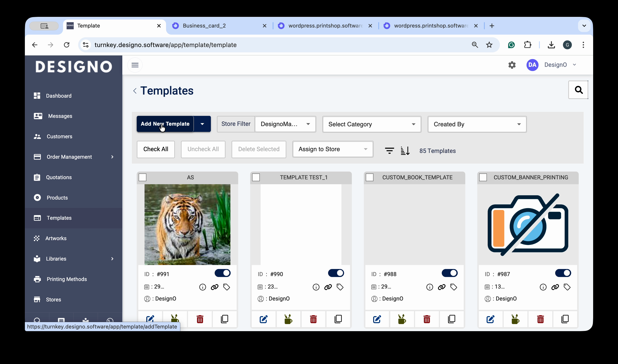Click the link icon on template #988
Image resolution: width=618 pixels, height=364 pixels.
(x=442, y=287)
